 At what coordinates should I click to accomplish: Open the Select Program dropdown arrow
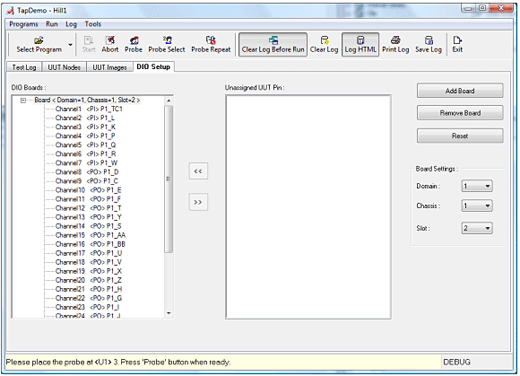click(70, 45)
